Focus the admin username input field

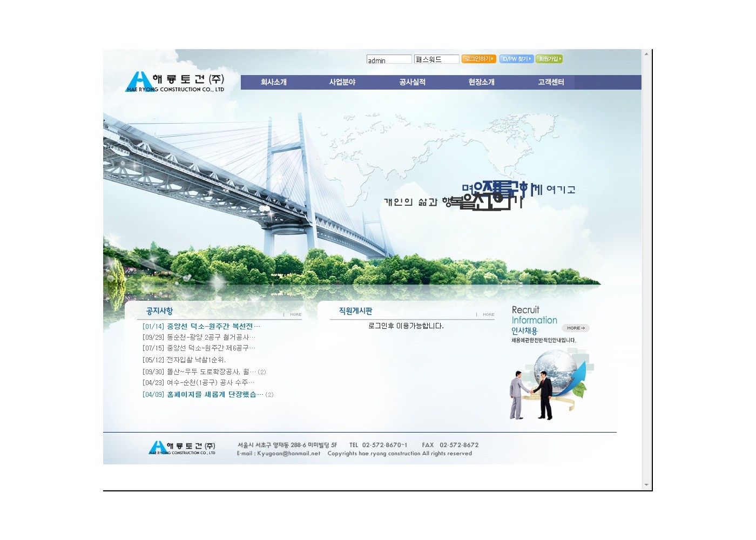[x=389, y=60]
